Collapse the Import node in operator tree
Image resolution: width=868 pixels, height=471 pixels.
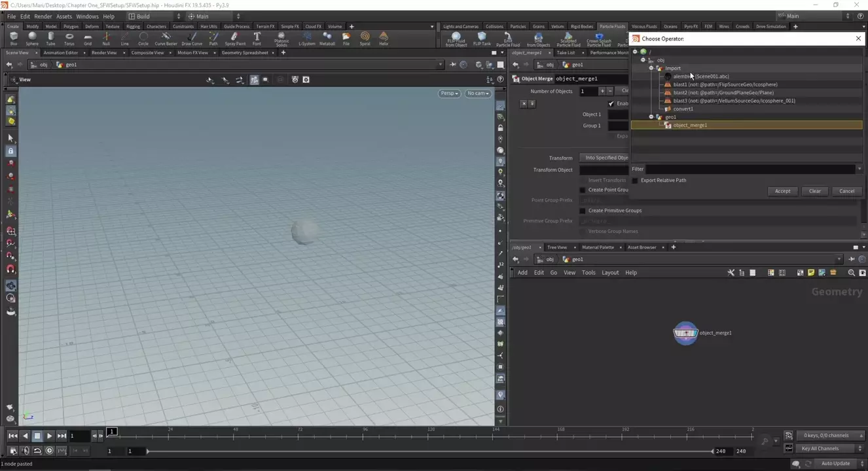pyautogui.click(x=651, y=68)
